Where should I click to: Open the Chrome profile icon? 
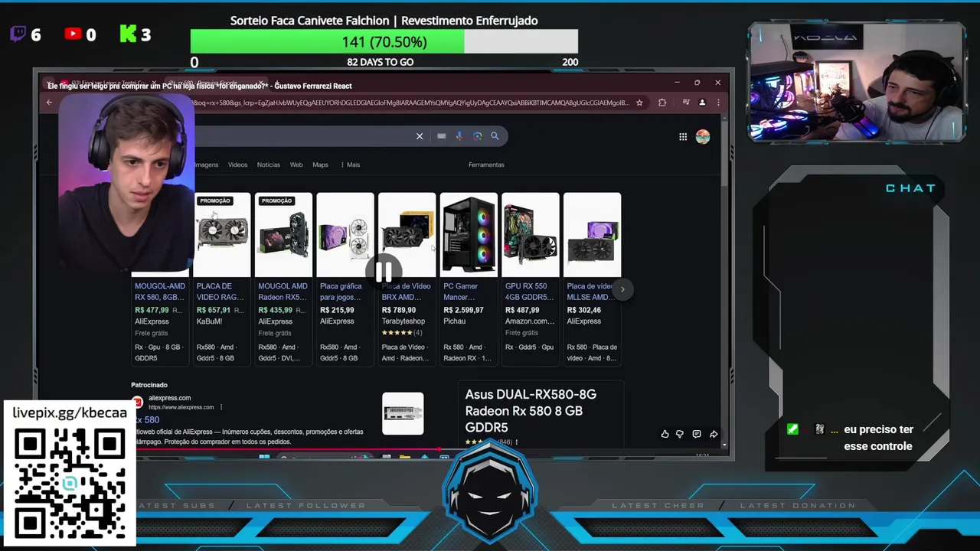tap(702, 103)
